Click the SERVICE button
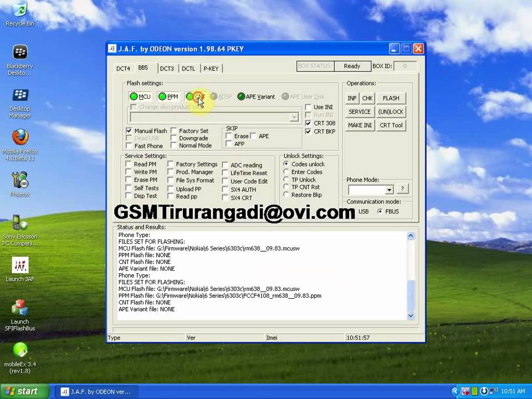 click(359, 111)
